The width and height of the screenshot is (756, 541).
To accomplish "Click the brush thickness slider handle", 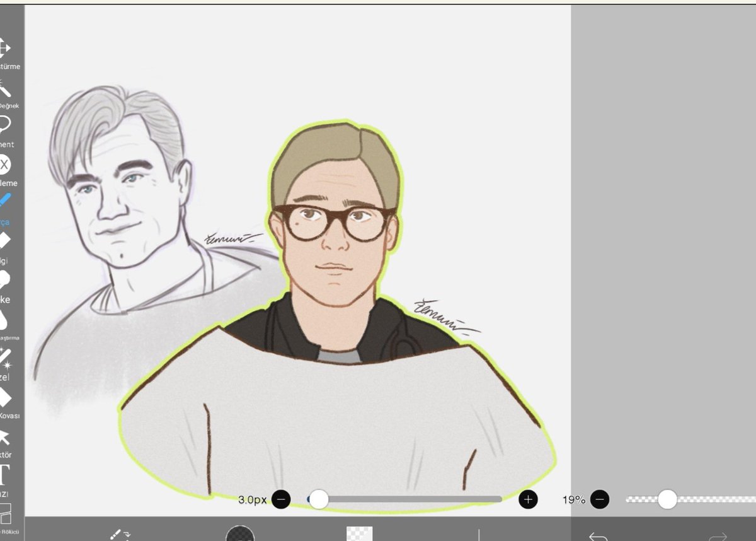I will pos(319,500).
